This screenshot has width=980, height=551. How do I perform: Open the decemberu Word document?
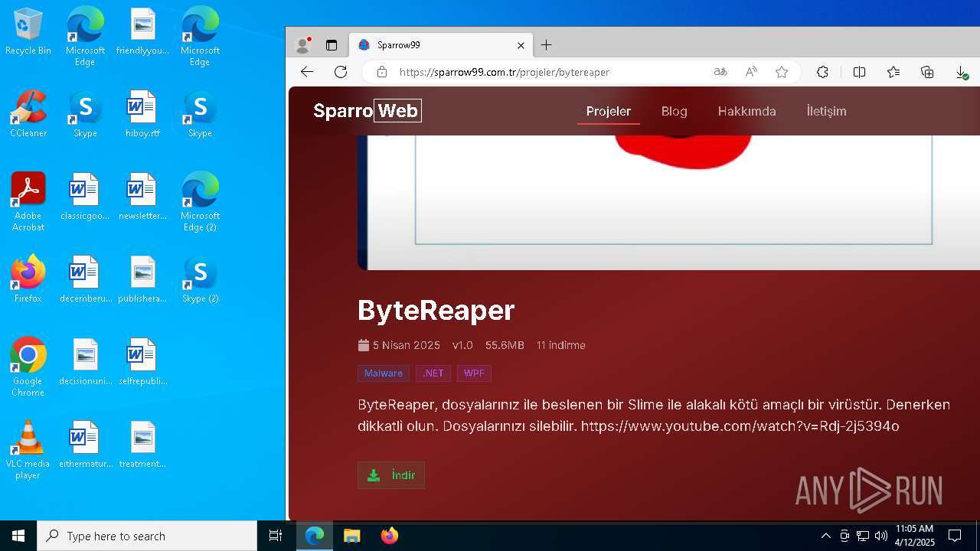85,280
